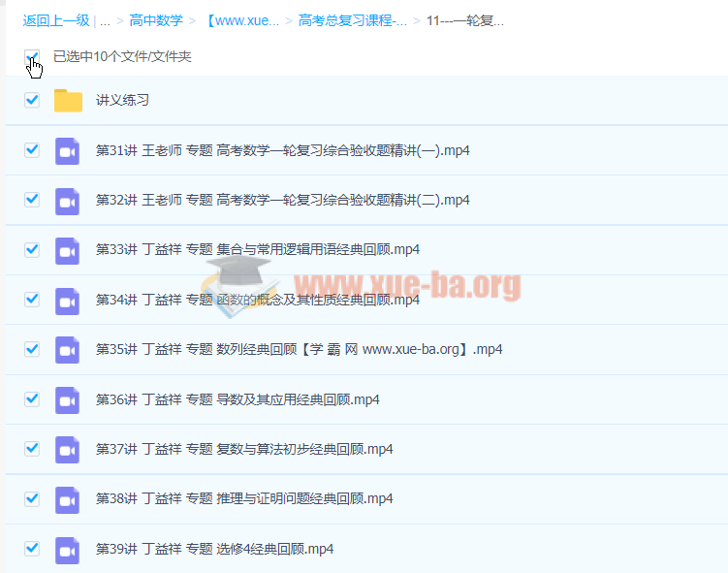Click the video icon for 第39讲
The height and width of the screenshot is (573, 728).
(x=67, y=549)
